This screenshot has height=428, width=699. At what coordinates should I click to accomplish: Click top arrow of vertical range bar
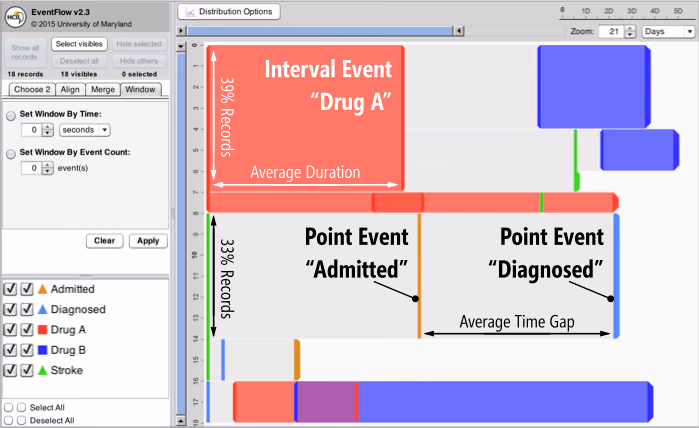(181, 46)
